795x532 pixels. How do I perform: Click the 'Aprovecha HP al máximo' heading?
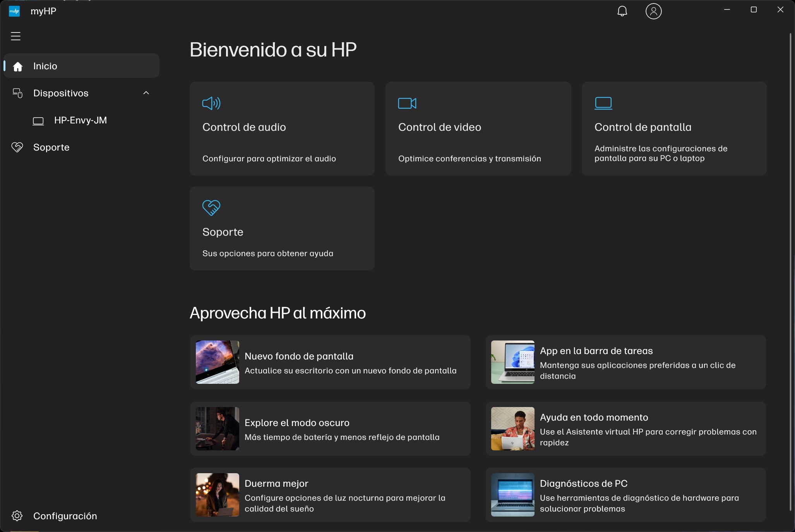tap(278, 313)
